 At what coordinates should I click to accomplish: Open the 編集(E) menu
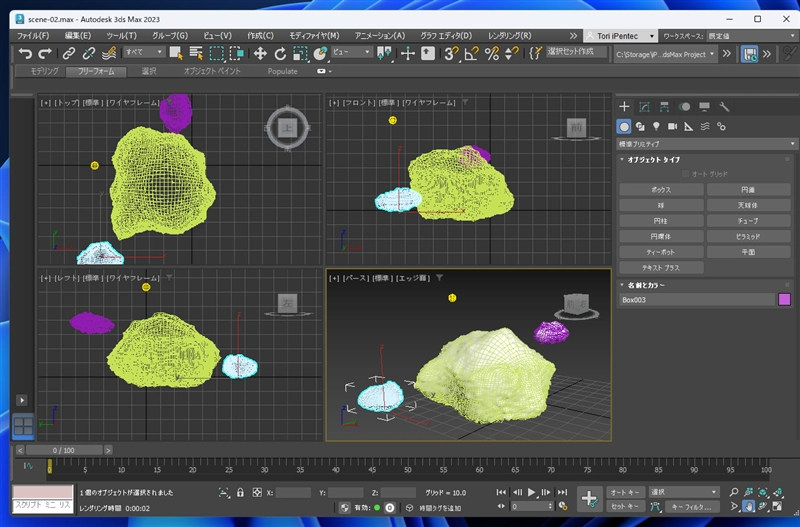[x=78, y=36]
